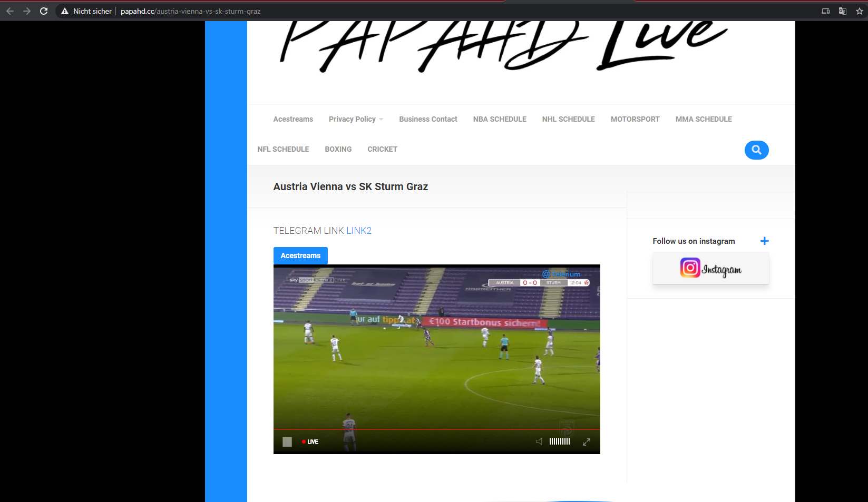Click the red LIVE indicator

pyautogui.click(x=310, y=442)
